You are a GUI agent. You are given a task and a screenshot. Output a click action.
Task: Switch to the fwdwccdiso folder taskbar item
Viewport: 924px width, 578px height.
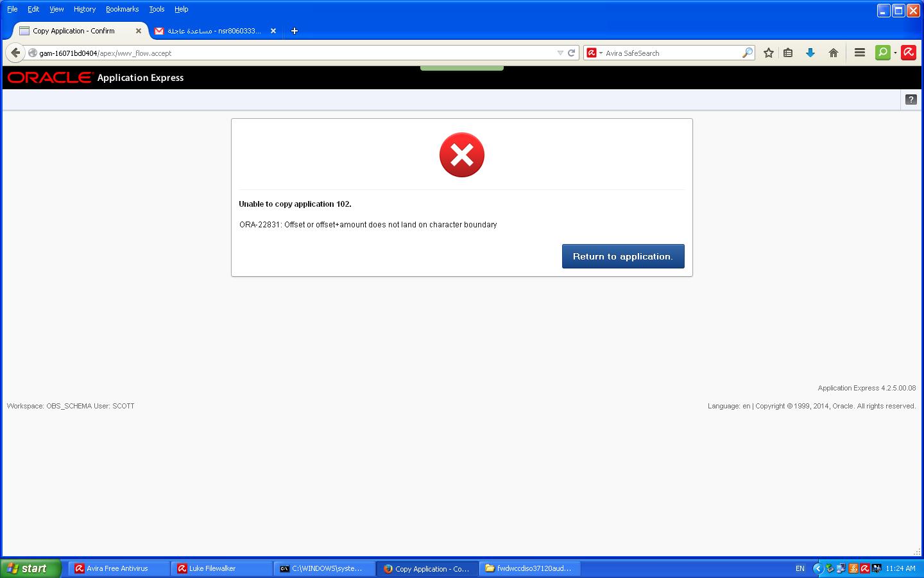[529, 568]
